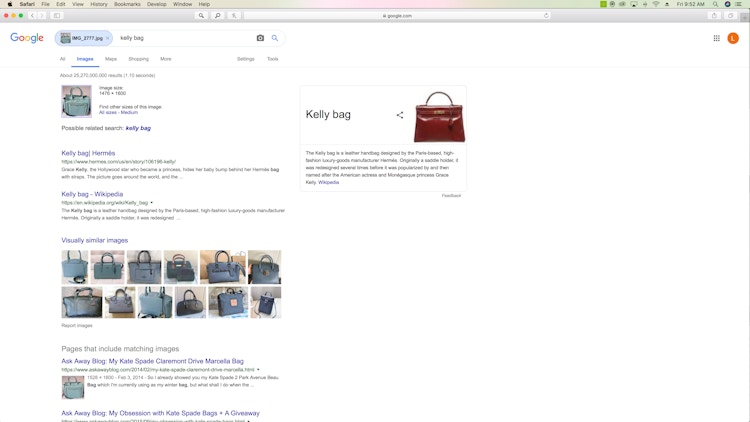
Task: Click the kelly bag search field
Action: coord(184,38)
